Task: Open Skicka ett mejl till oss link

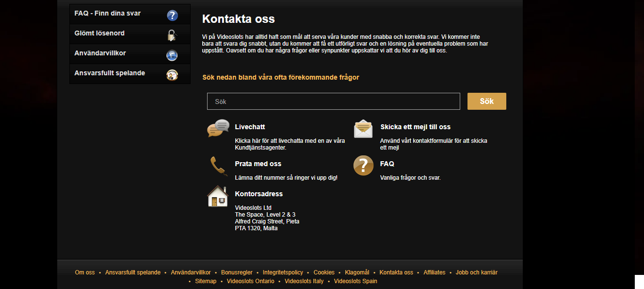Action: coord(416,127)
